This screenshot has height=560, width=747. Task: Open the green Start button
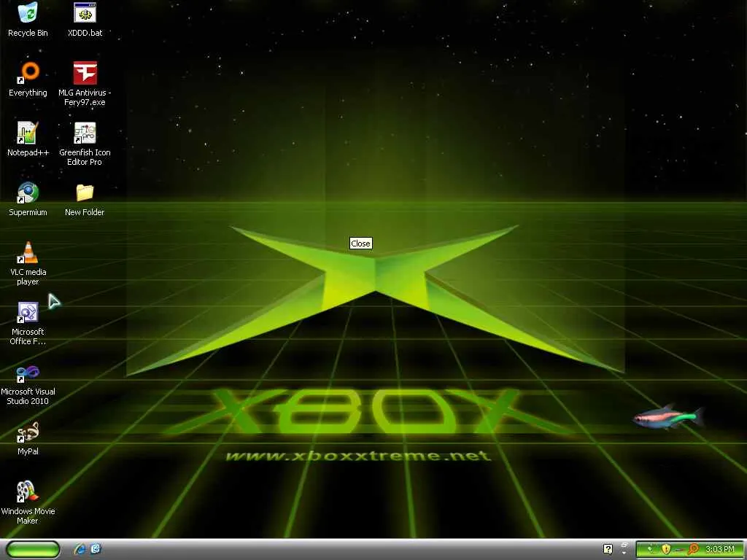tap(34, 549)
